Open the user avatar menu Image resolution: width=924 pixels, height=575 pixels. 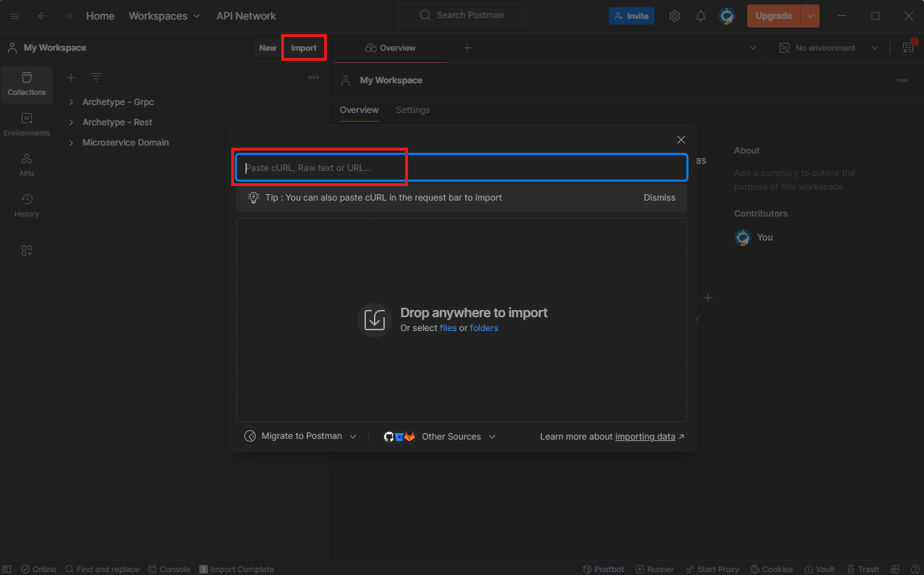click(727, 16)
